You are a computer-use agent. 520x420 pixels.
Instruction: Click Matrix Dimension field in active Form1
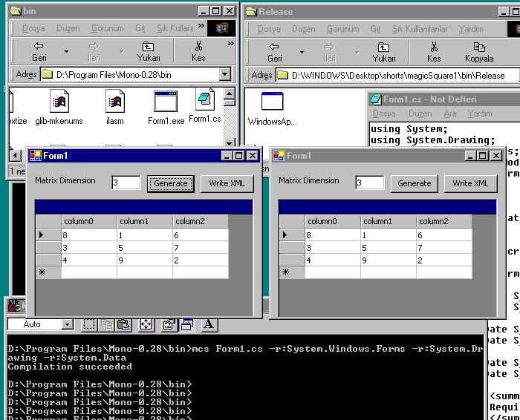pos(126,183)
